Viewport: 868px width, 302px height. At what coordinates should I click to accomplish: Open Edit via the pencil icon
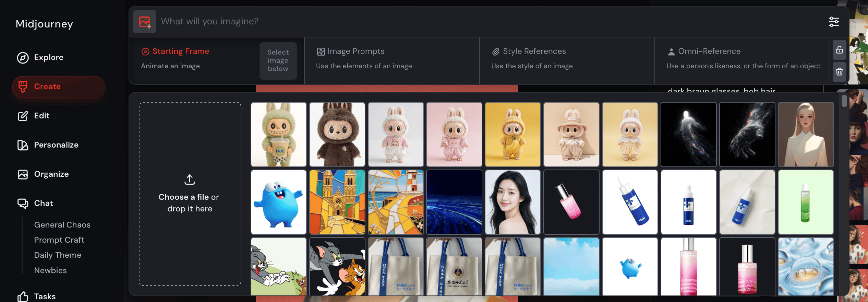tap(23, 116)
